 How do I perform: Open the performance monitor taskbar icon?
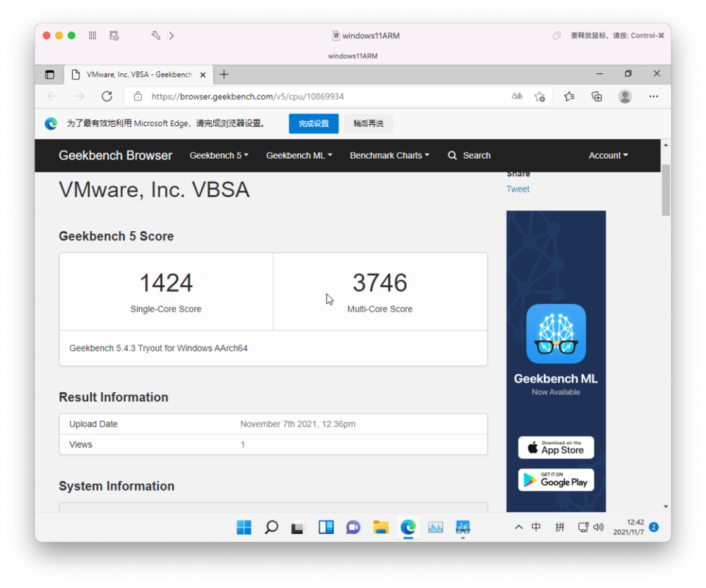click(x=435, y=527)
